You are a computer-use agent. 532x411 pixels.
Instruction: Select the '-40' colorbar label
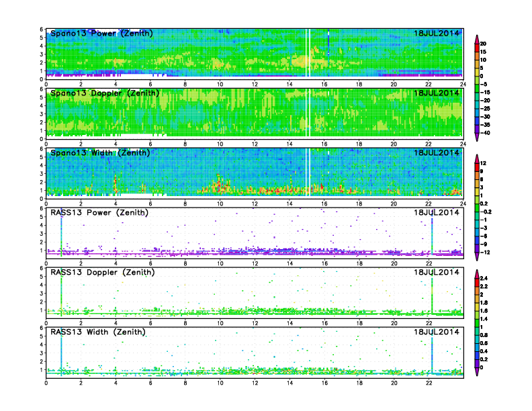pos(485,133)
